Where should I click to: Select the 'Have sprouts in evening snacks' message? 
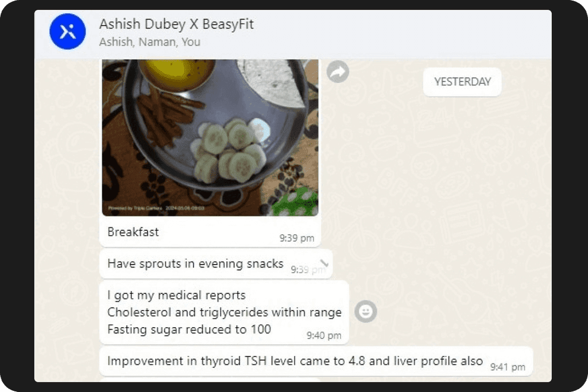coord(195,263)
